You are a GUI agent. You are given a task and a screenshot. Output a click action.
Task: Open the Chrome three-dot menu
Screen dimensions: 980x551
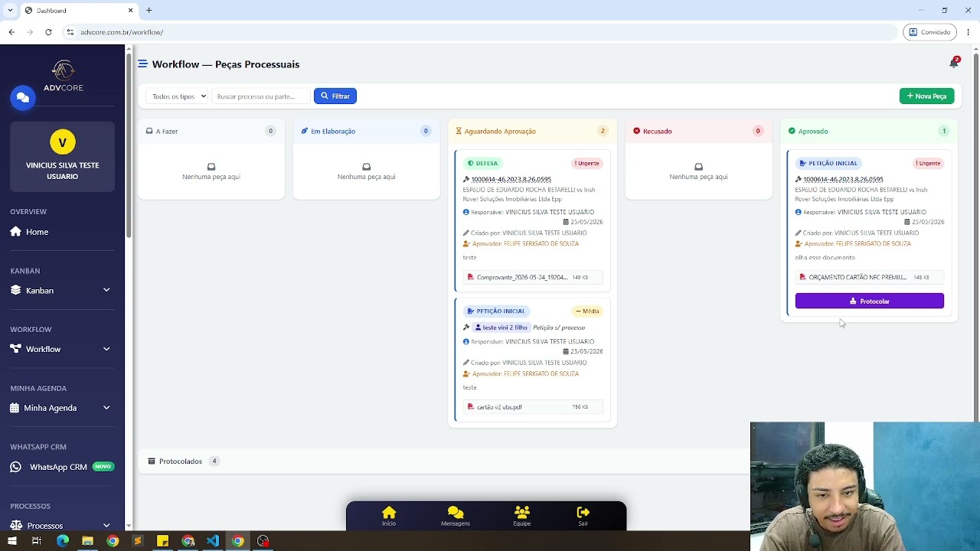pyautogui.click(x=969, y=32)
